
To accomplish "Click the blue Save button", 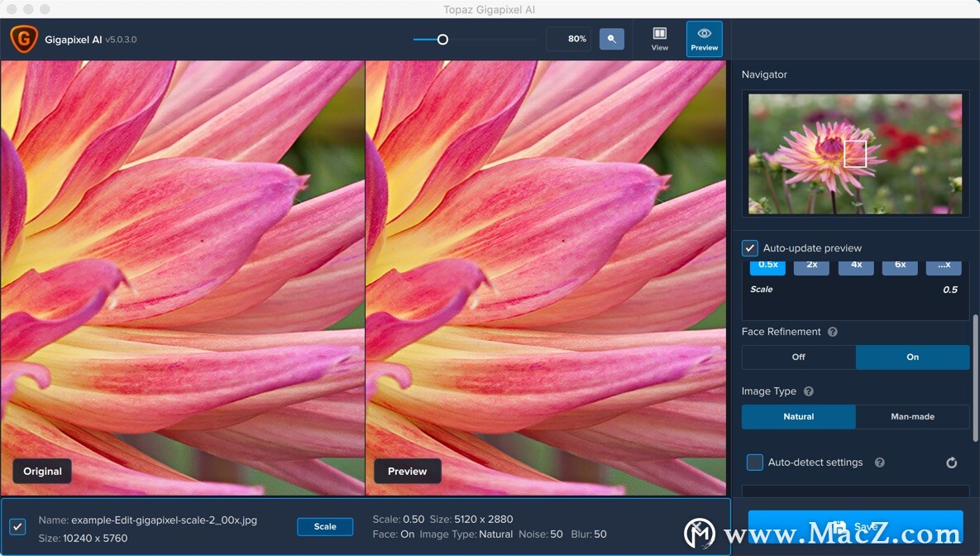I will click(x=855, y=527).
